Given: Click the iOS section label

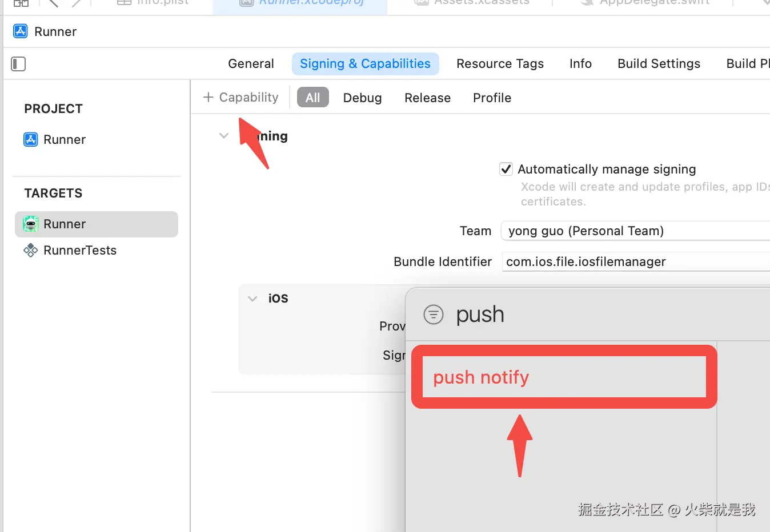Looking at the screenshot, I should click(x=278, y=299).
